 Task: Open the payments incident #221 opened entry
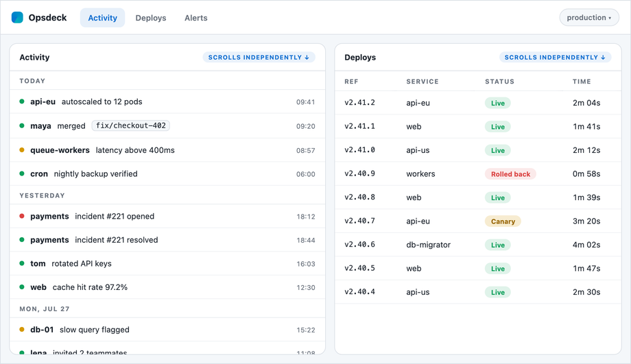167,217
